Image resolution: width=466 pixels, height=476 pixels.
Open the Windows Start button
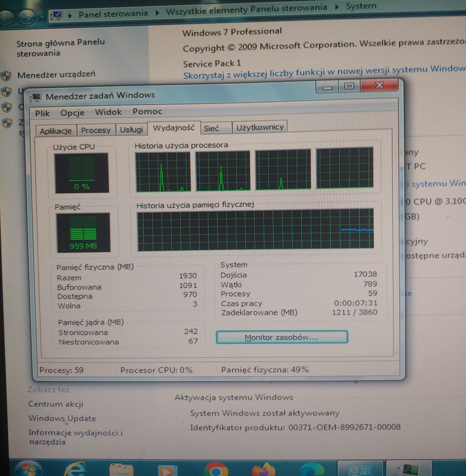(28, 469)
